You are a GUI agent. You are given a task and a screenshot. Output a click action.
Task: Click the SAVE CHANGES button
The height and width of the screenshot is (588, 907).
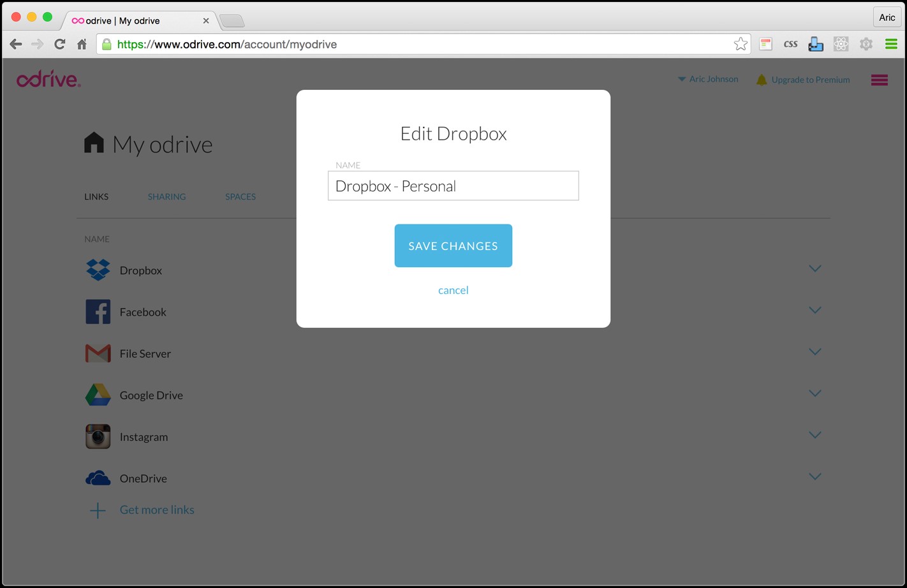click(x=453, y=246)
